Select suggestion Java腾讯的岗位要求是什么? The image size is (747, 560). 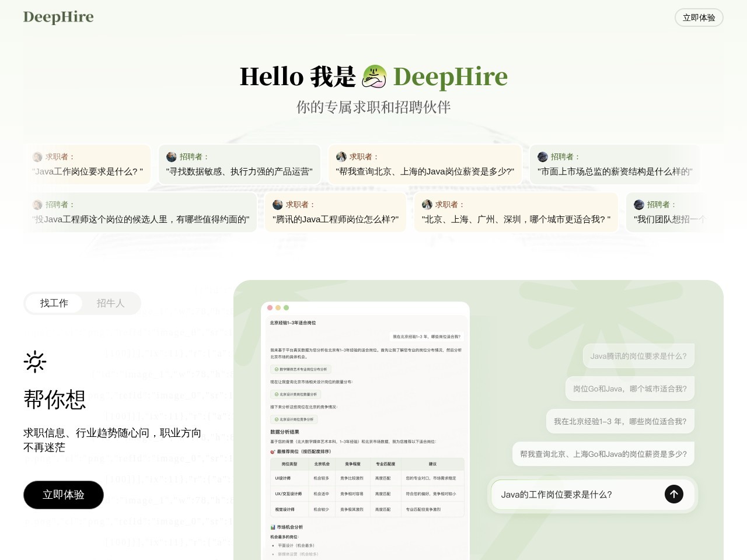[x=638, y=356]
